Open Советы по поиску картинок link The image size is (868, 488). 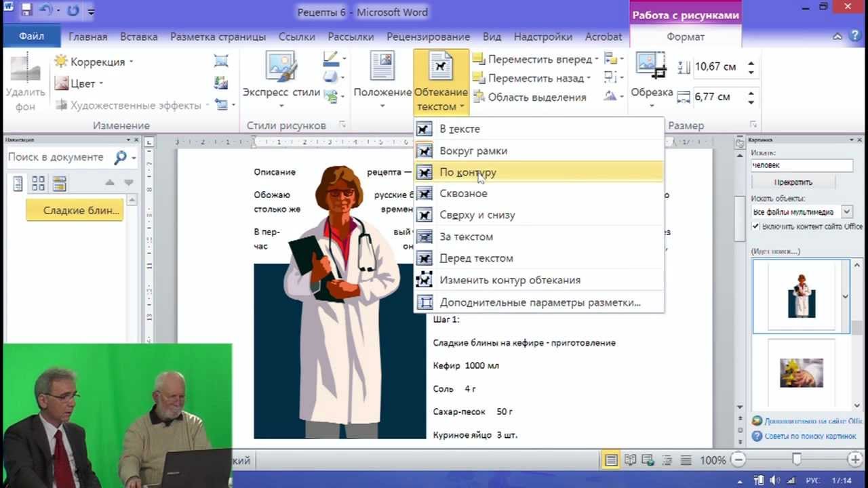tap(810, 436)
